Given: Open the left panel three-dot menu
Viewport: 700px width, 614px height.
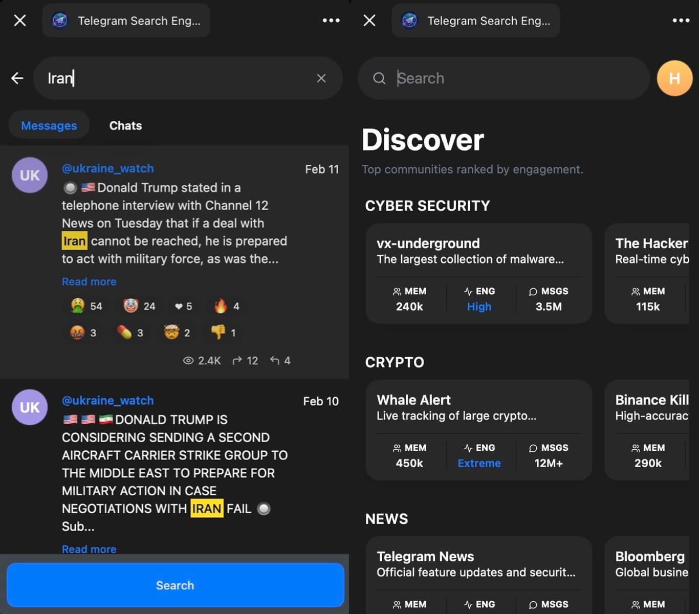Looking at the screenshot, I should (331, 20).
